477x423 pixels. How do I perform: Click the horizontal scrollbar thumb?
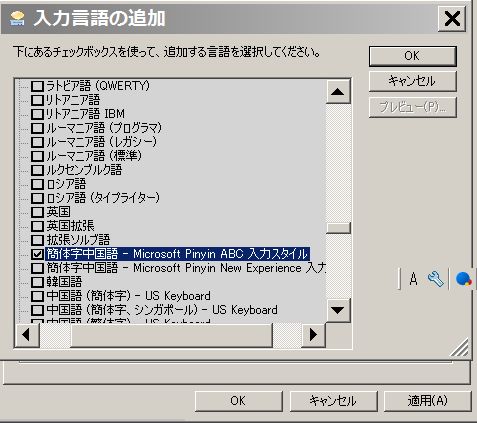[171, 335]
